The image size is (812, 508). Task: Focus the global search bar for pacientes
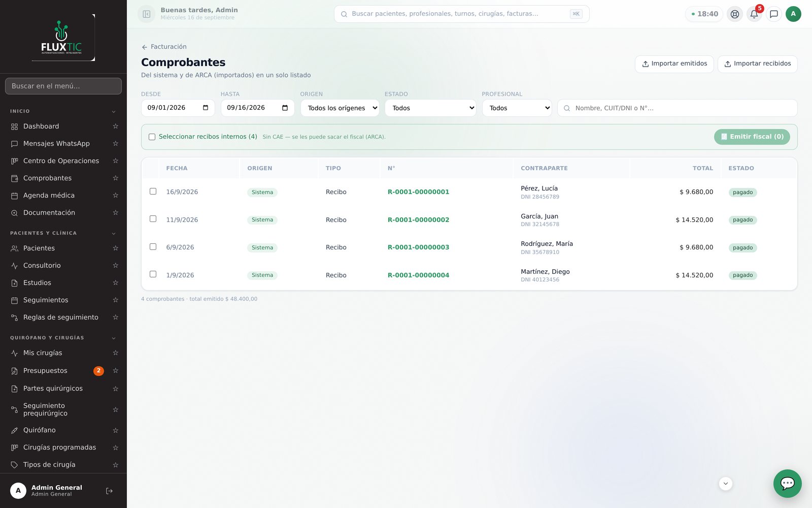tap(462, 14)
